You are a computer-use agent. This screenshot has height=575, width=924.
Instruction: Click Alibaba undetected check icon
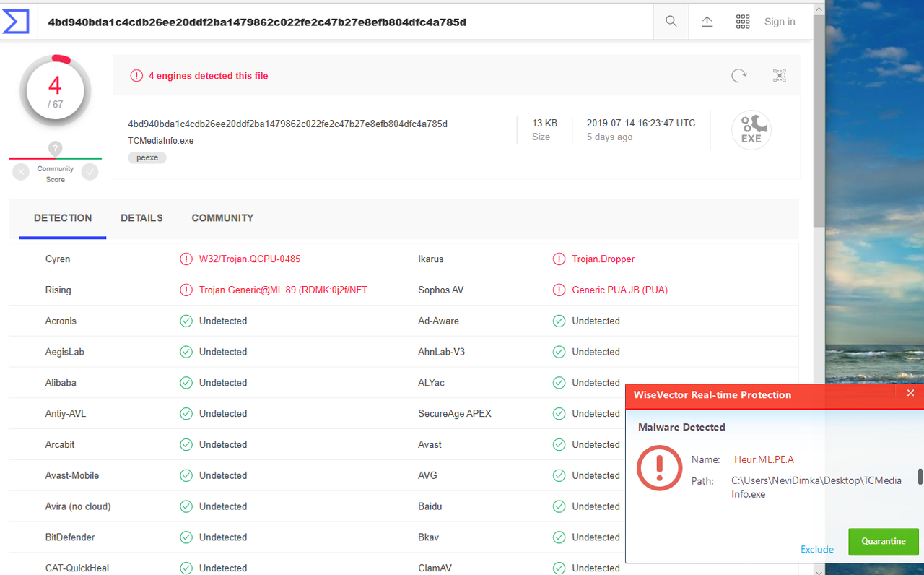click(186, 383)
